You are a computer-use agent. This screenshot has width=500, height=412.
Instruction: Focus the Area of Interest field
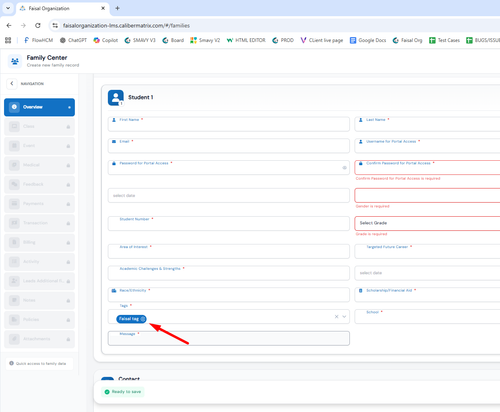(x=229, y=251)
